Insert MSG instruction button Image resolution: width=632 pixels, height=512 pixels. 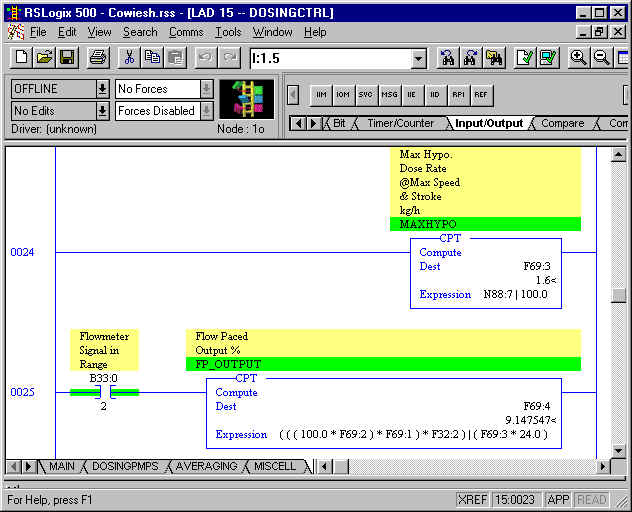pyautogui.click(x=389, y=95)
